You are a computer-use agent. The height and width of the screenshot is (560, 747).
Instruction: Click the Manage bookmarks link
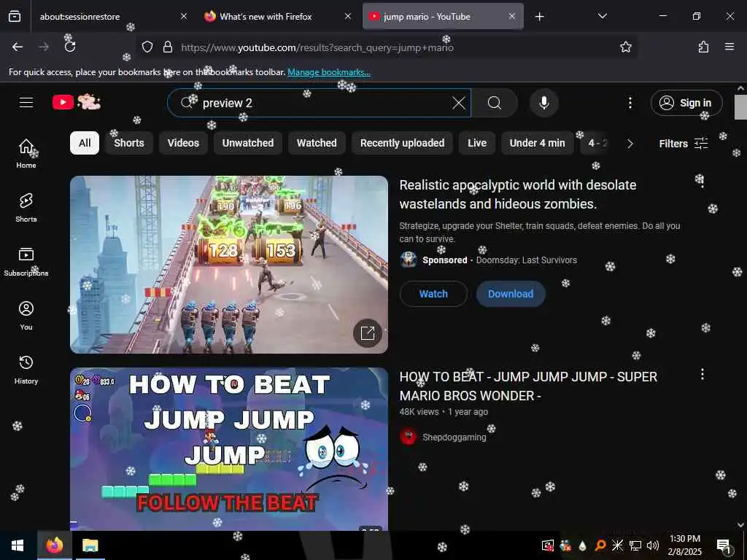[x=329, y=72]
